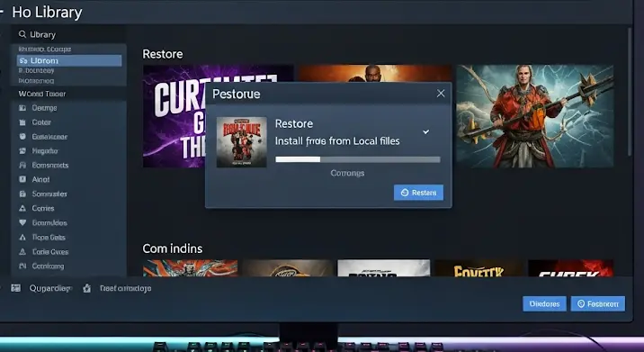Select the highlighted Librom entry in sidebar
644x352 pixels.
(69, 60)
